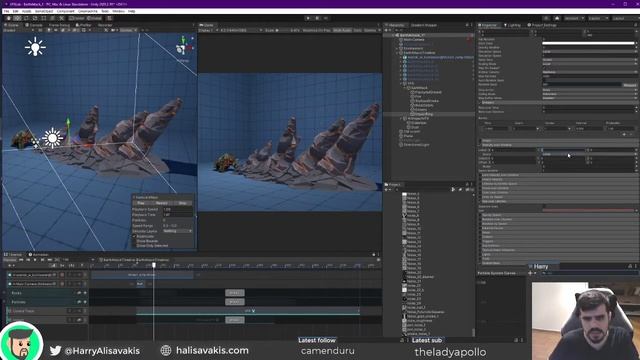Screen dimensions: 640x360
Task: Expand the Velocity over Lifetime module
Action: coord(558,145)
